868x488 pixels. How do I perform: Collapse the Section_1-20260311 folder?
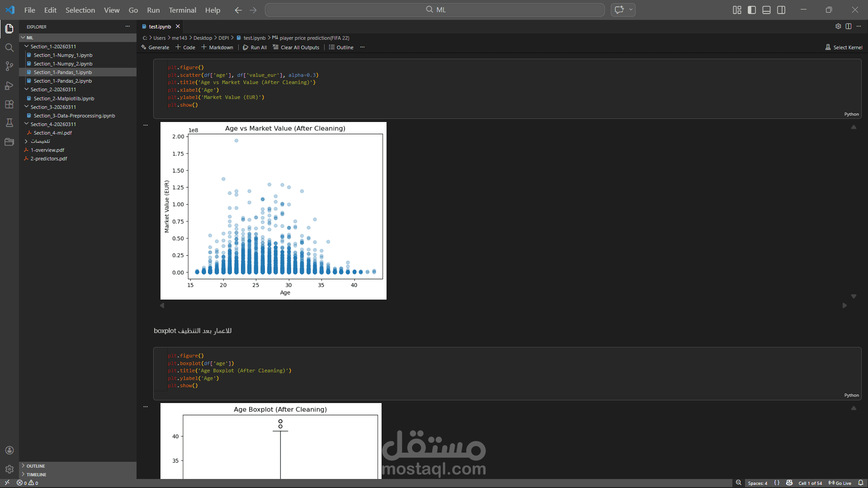point(53,47)
